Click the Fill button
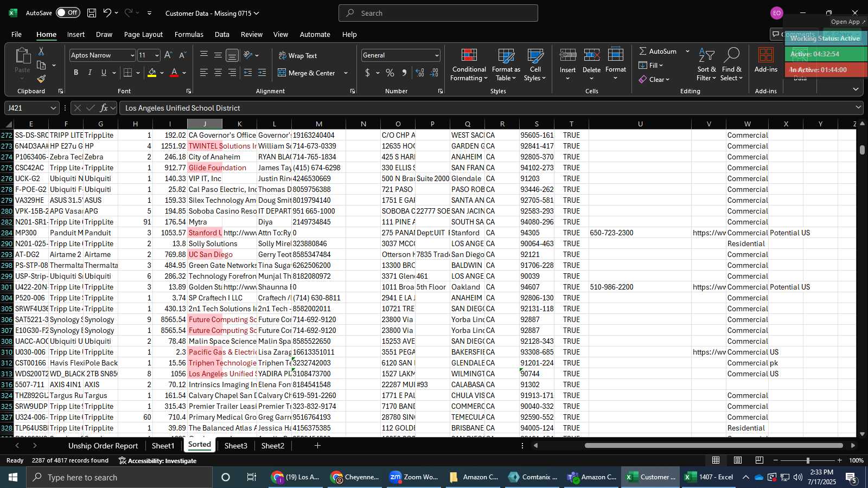 pyautogui.click(x=651, y=66)
